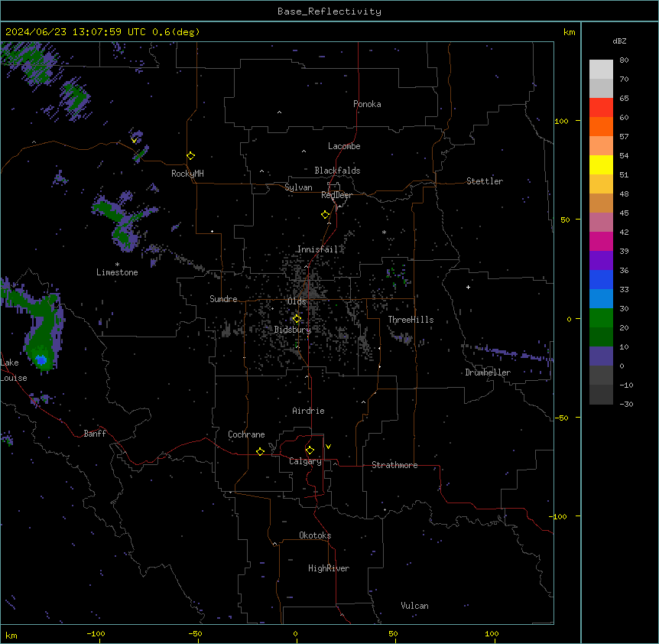Select the red 65 dBZ color swatch
The image size is (659, 644).
(x=601, y=108)
